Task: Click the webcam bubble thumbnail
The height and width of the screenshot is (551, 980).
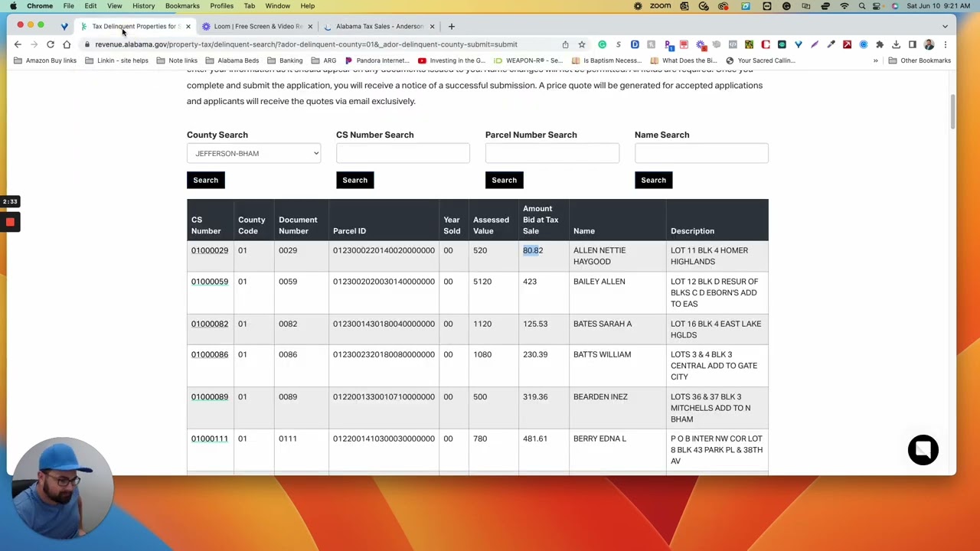Action: [x=63, y=487]
